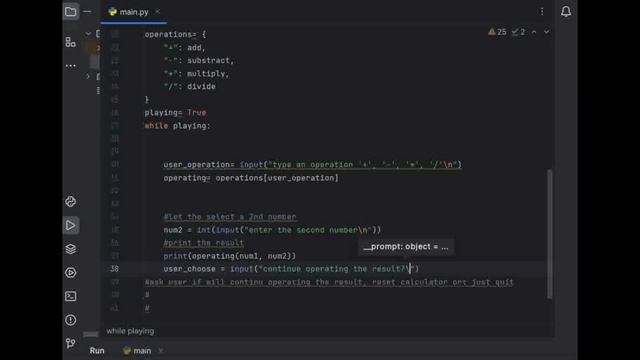Screen dimensions: 640x360
Task: Click 'operating= operations[user_operation]' line
Action: tap(251, 178)
